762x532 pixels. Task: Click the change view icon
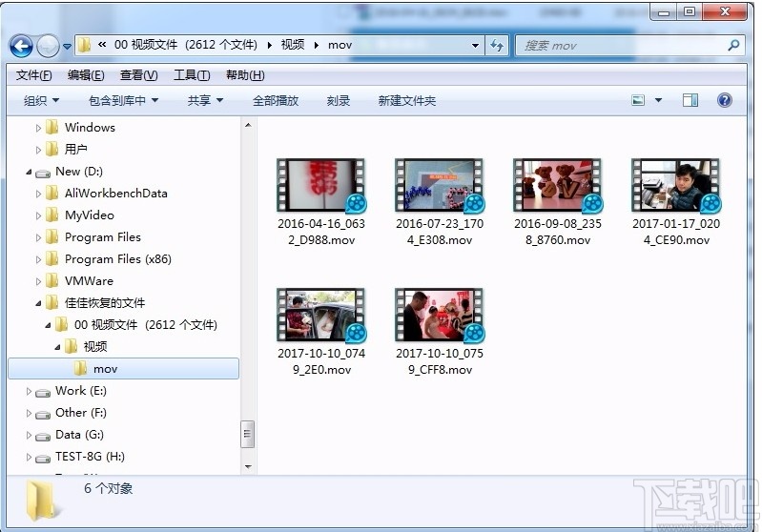coord(638,100)
